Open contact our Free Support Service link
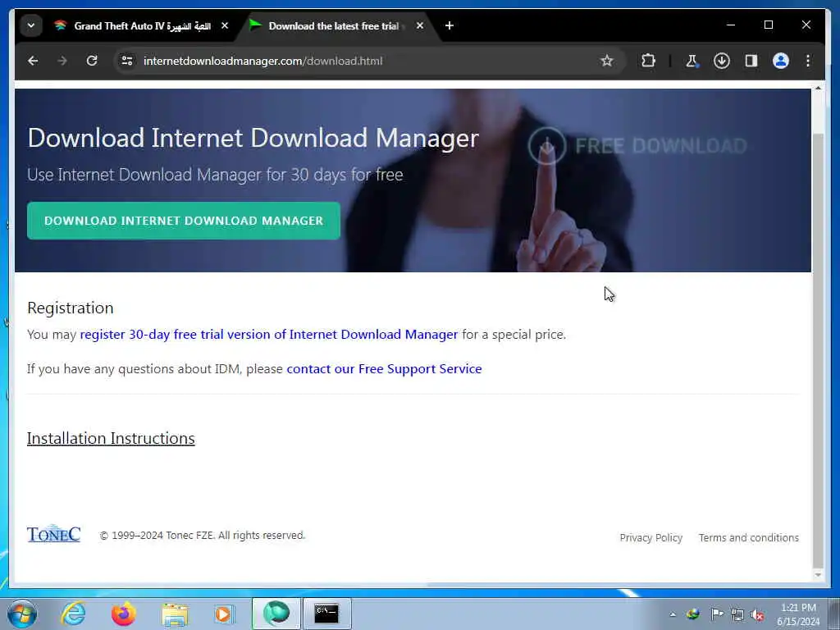 (384, 368)
